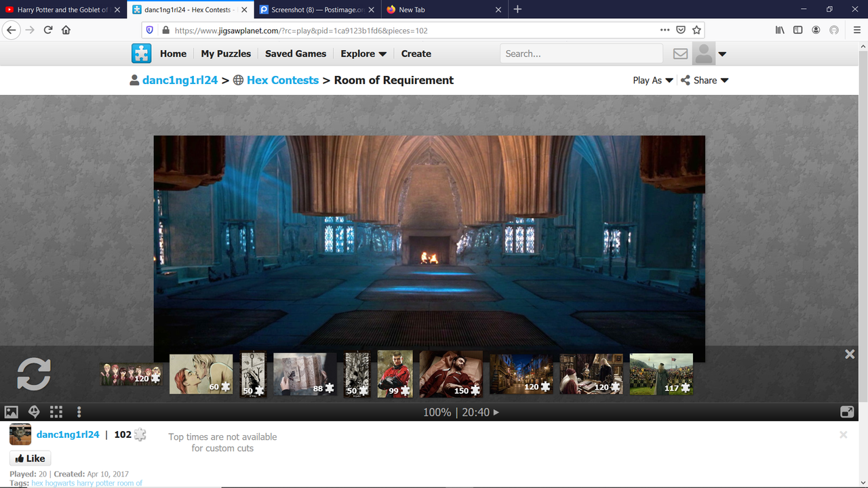Show the puzzle image preview icon

click(x=11, y=411)
